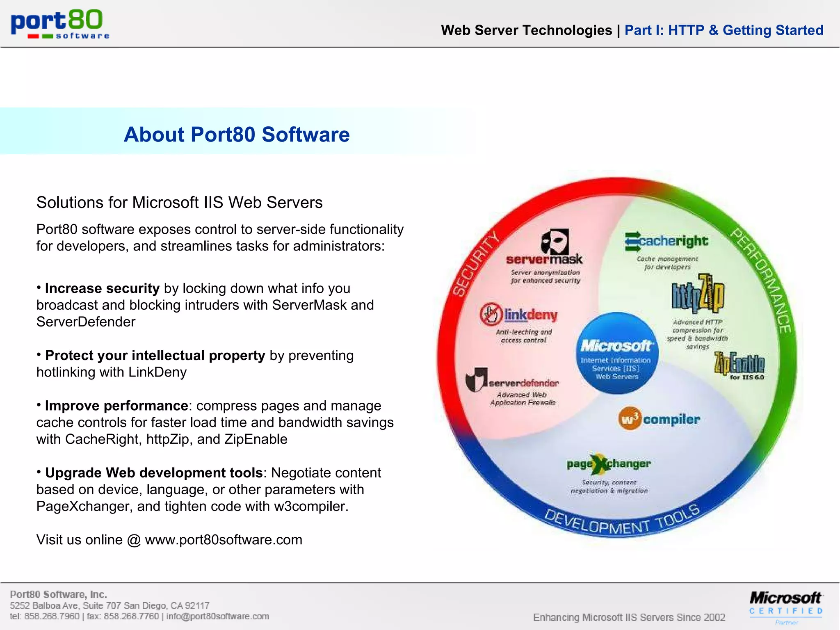
Task: Click the Increase security bullet text
Action: pos(102,288)
